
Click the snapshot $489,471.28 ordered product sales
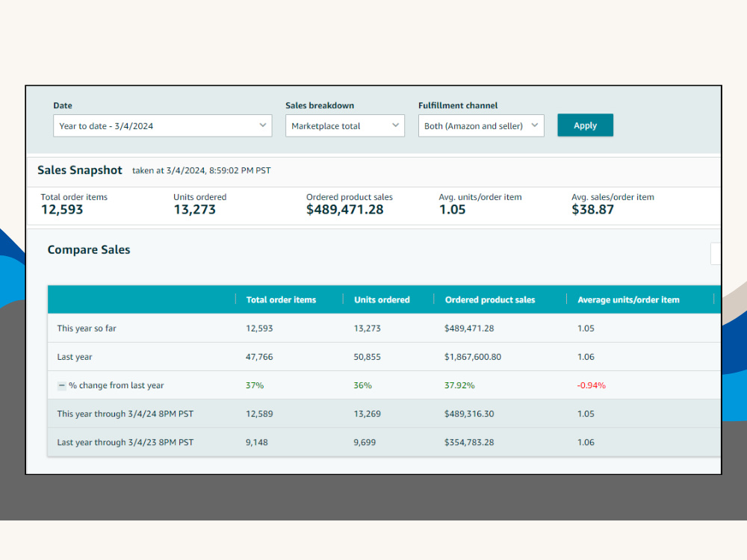tap(345, 210)
